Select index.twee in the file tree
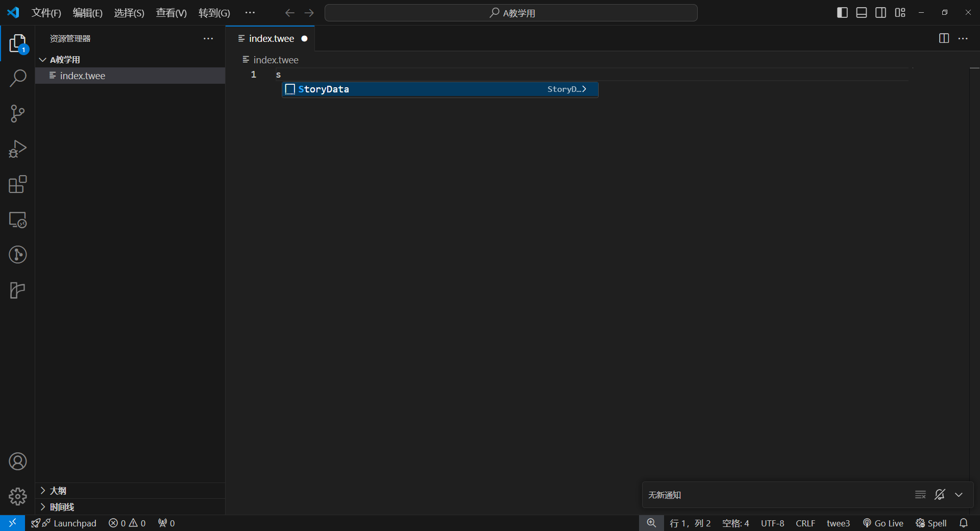The height and width of the screenshot is (531, 980). pyautogui.click(x=130, y=76)
